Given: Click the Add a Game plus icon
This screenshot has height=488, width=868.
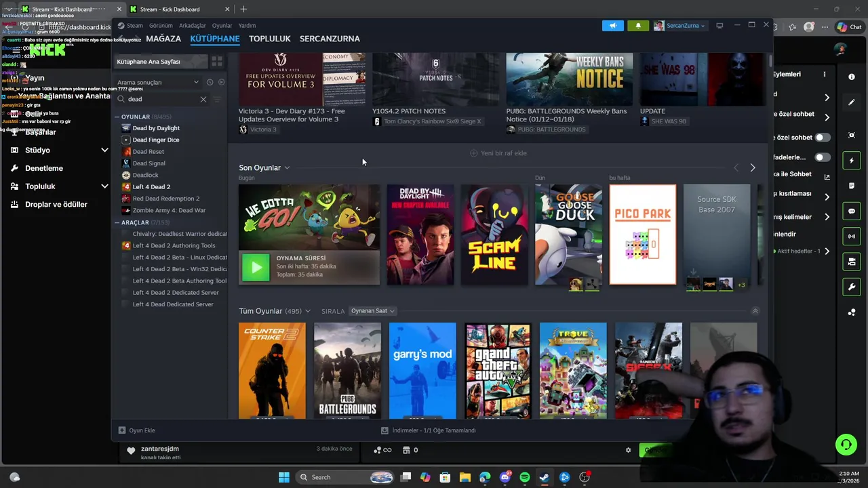Looking at the screenshot, I should (x=122, y=430).
